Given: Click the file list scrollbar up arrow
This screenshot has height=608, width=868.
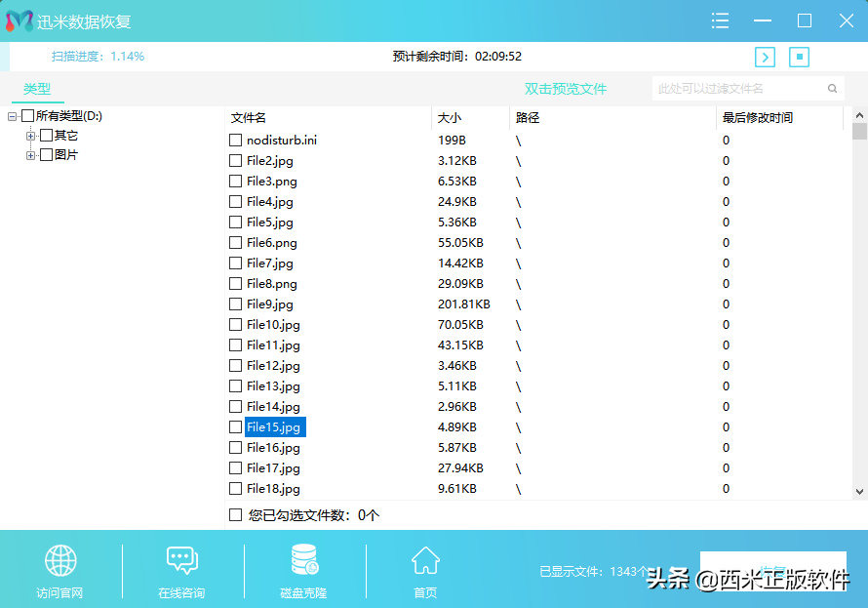Looking at the screenshot, I should [x=859, y=115].
